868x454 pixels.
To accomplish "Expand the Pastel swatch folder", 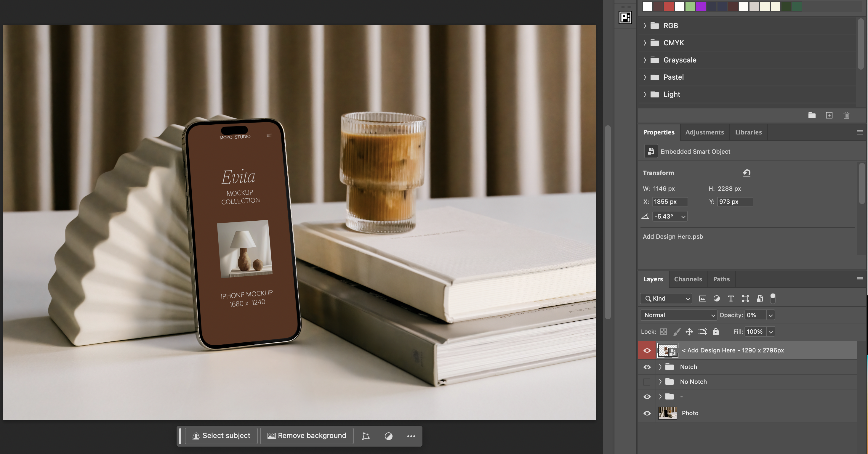I will coord(645,77).
